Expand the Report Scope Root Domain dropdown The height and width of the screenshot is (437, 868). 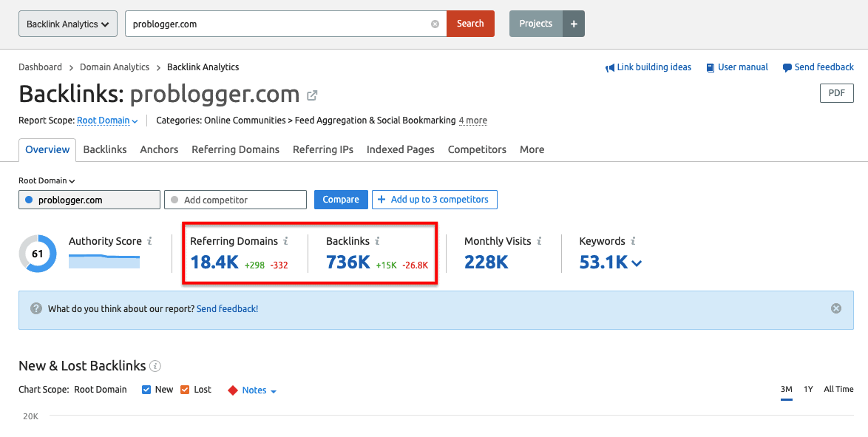108,121
